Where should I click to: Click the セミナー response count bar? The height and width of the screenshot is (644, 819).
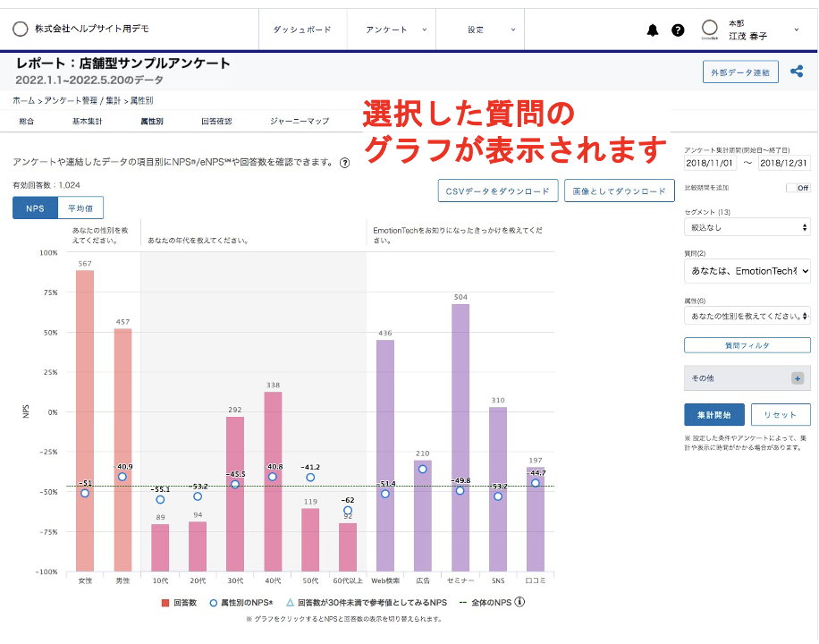[460, 437]
